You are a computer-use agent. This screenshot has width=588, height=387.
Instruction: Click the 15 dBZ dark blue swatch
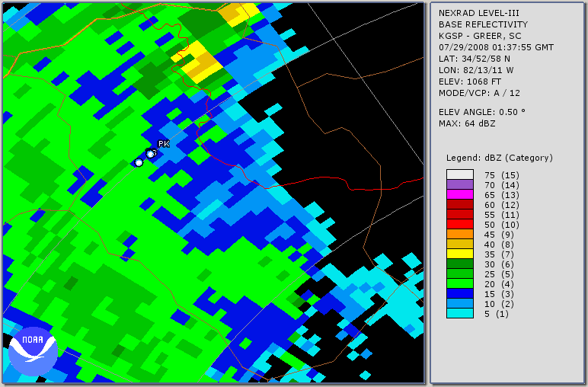[x=460, y=293]
